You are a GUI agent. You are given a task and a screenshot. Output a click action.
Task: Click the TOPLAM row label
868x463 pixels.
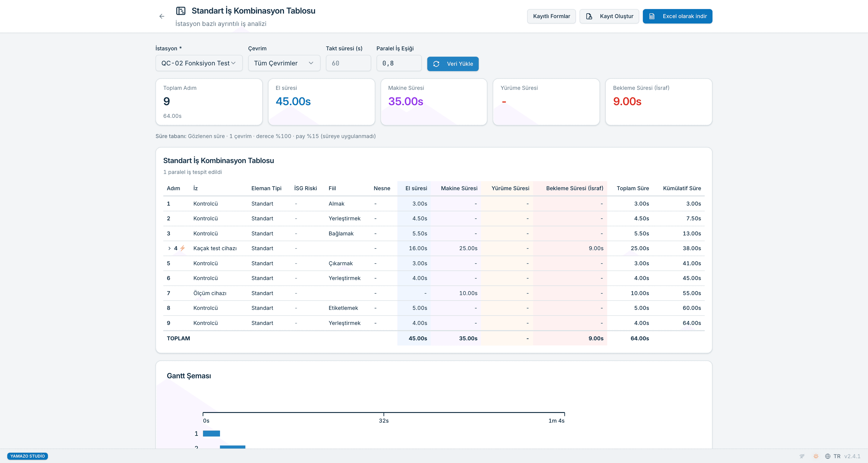pos(178,338)
